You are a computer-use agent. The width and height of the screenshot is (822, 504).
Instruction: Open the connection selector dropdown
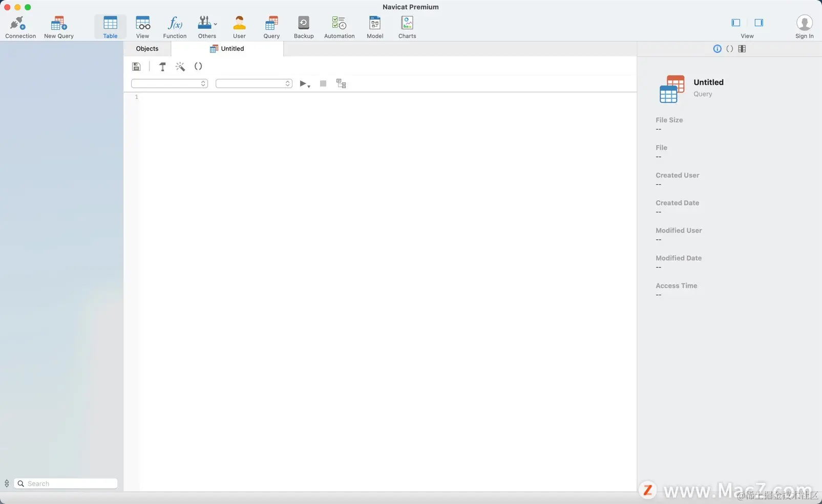pos(170,83)
